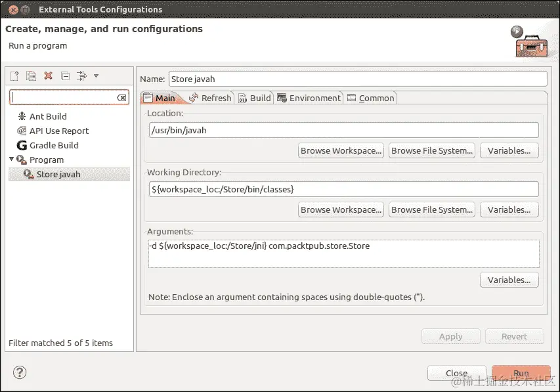Click the Revert button
Viewport: 560px width, 392px height.
pos(514,337)
